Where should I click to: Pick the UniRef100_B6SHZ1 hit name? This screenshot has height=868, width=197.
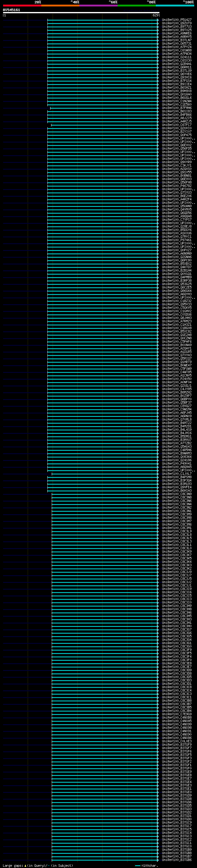coord(177,88)
